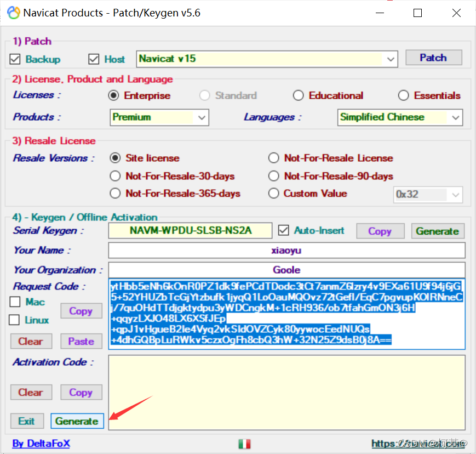The image size is (476, 454).
Task: Click the Navicat app icon in title bar
Action: [x=14, y=13]
